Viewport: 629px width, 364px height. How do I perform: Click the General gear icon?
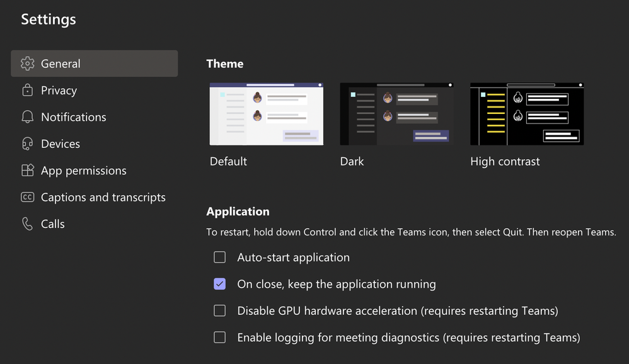(x=27, y=64)
